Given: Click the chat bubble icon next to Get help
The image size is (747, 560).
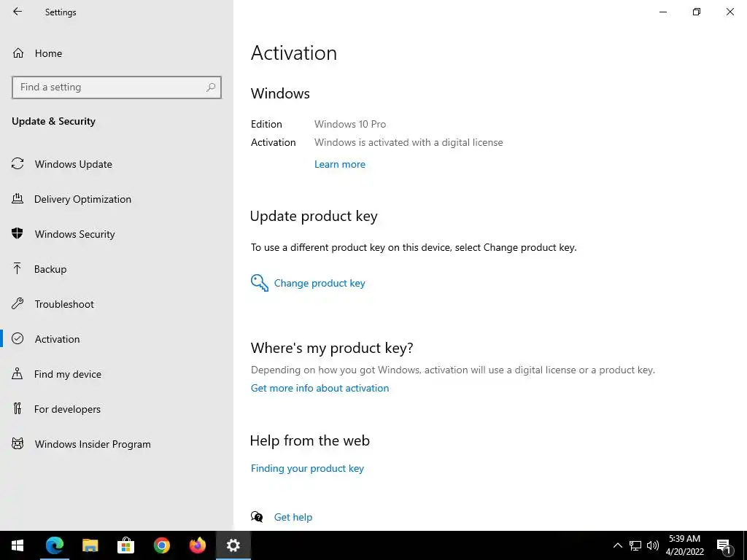Looking at the screenshot, I should point(257,517).
